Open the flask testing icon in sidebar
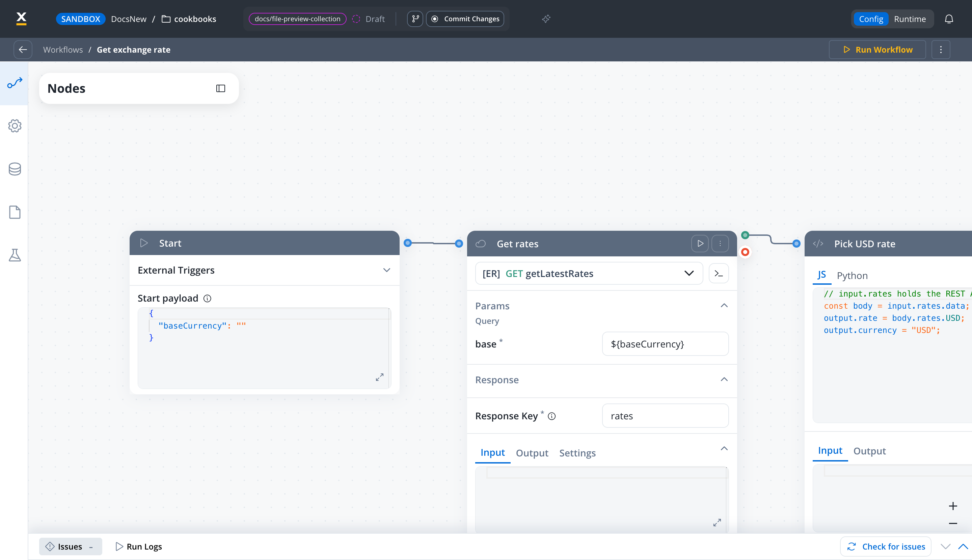 (x=15, y=255)
